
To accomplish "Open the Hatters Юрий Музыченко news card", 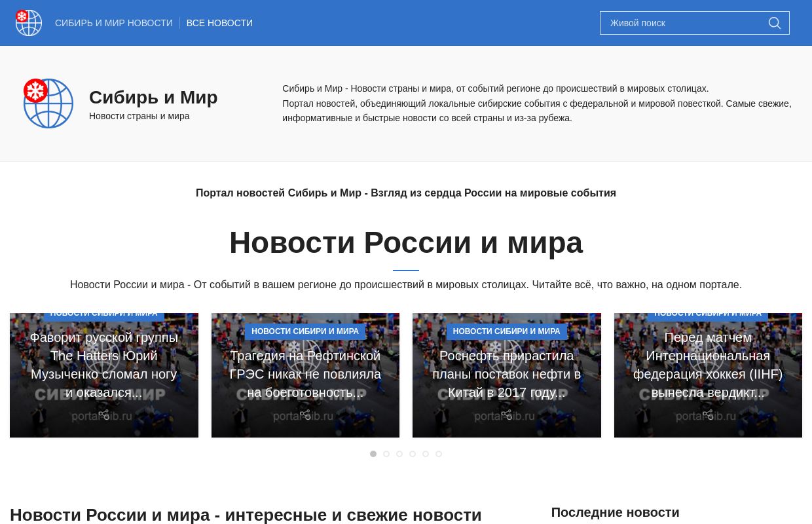I will coord(103,365).
